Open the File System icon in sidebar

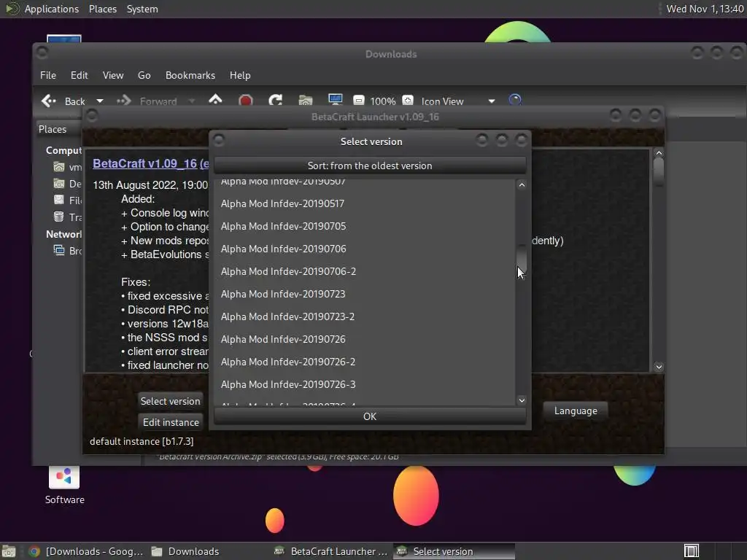pyautogui.click(x=58, y=200)
